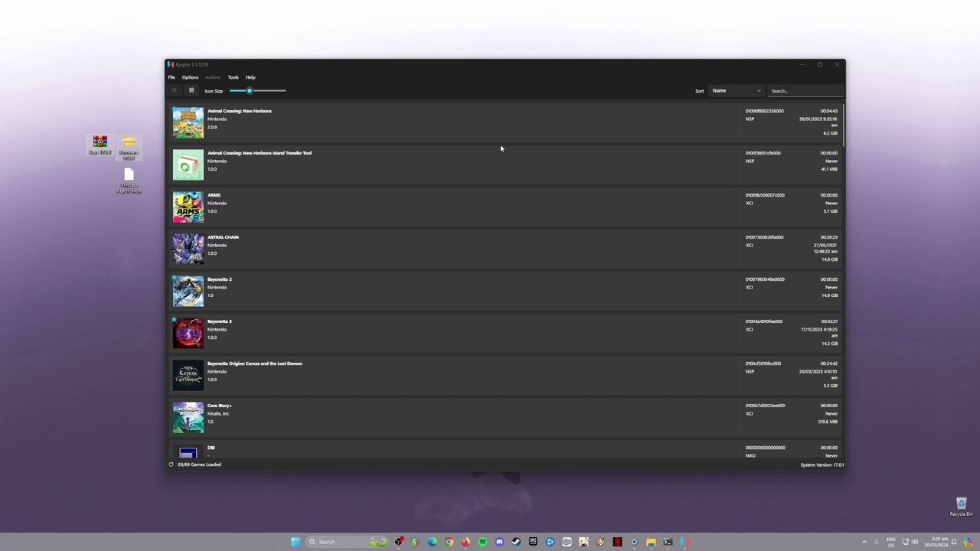The image size is (980, 551).
Task: Switch to grid view layout
Action: (x=191, y=90)
